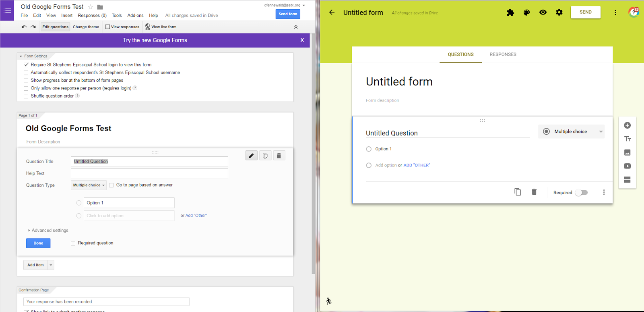Open the Add-ons menu
The height and width of the screenshot is (312, 644).
coord(135,15)
